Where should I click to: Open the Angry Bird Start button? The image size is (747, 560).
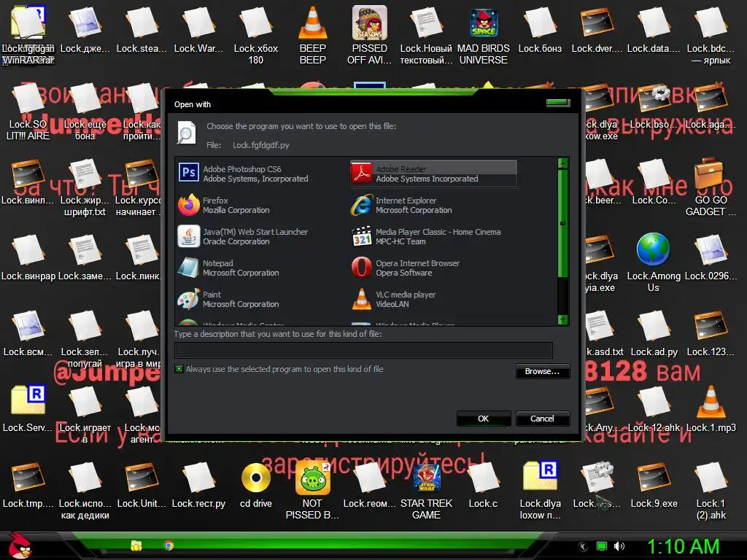coord(20,545)
